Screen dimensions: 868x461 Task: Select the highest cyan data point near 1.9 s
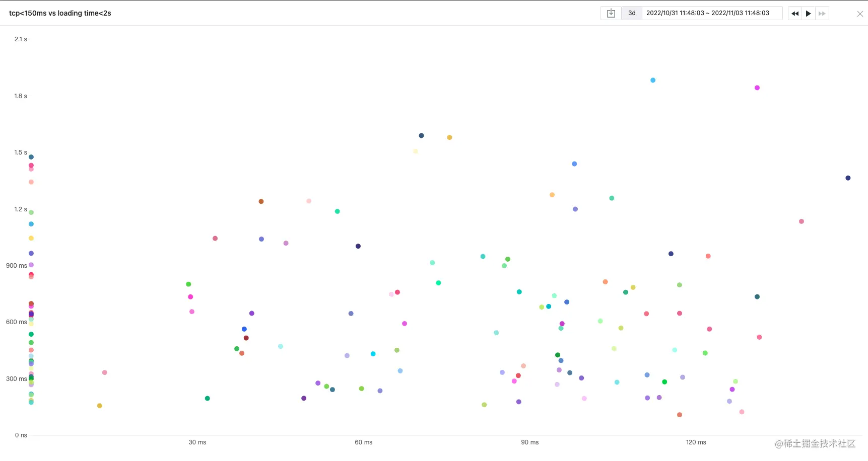(653, 81)
